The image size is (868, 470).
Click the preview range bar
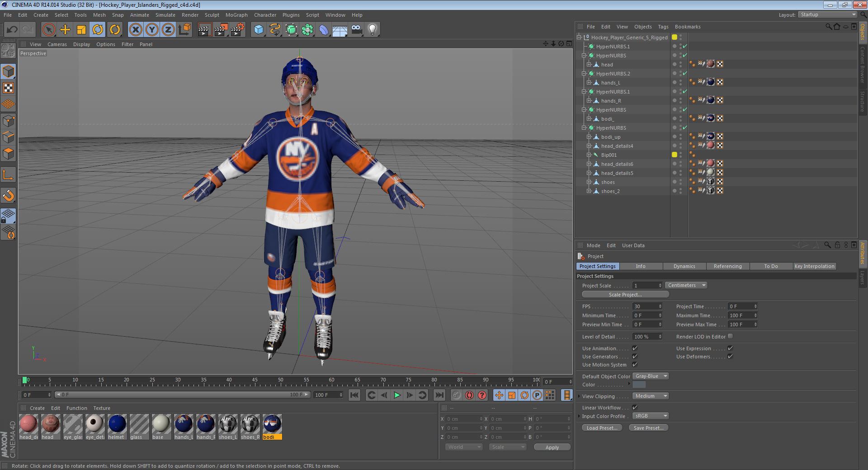[182, 395]
